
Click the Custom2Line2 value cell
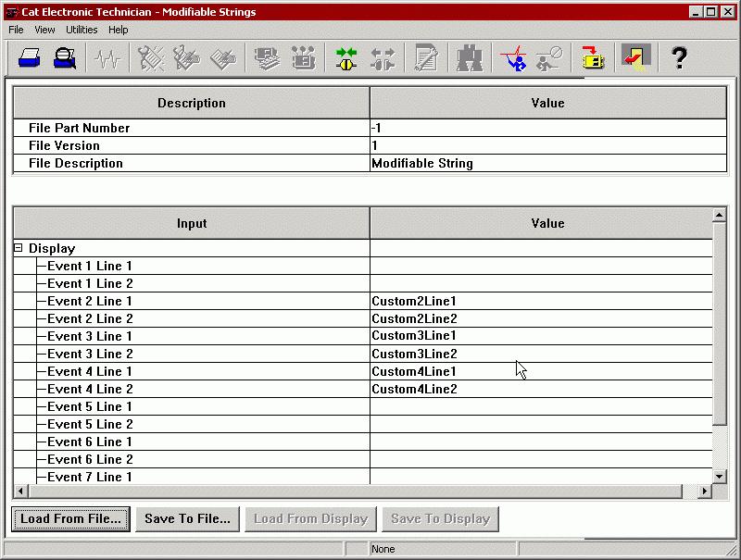tap(541, 318)
